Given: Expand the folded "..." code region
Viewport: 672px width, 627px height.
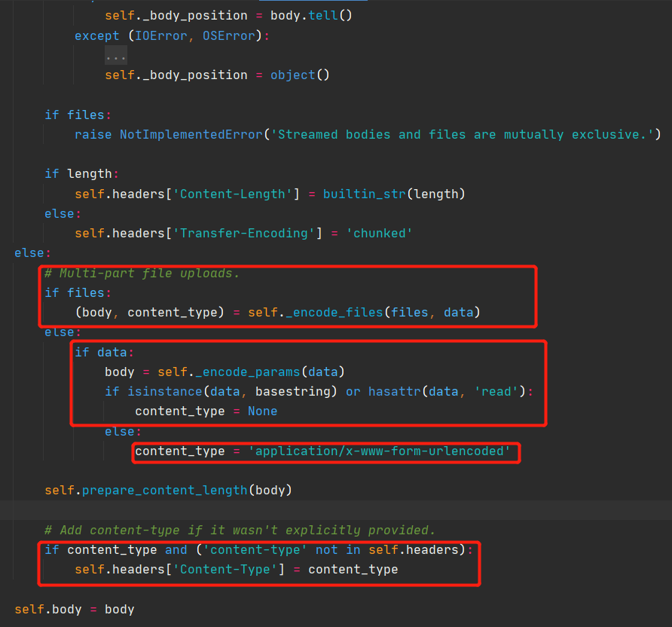Looking at the screenshot, I should [x=115, y=56].
